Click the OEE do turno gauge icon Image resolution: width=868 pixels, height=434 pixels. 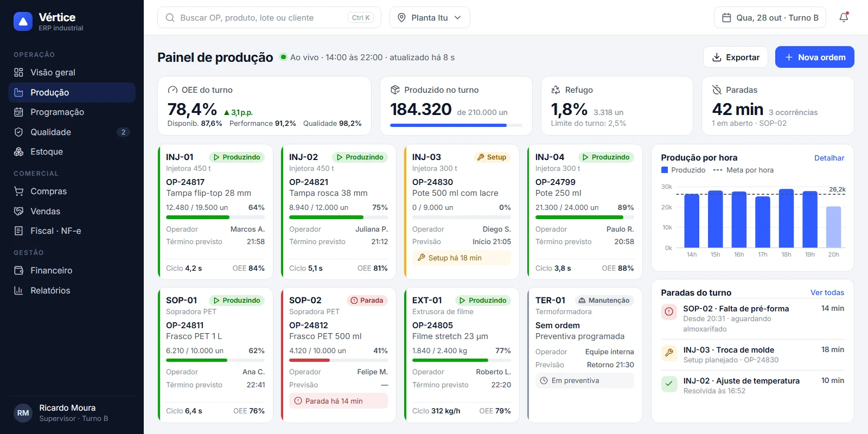(x=173, y=90)
